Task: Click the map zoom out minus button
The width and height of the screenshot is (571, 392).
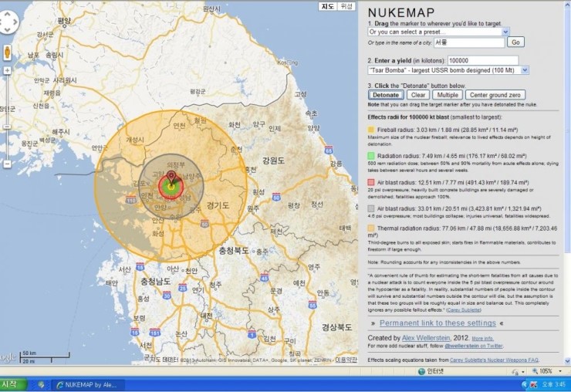Action: [7, 164]
